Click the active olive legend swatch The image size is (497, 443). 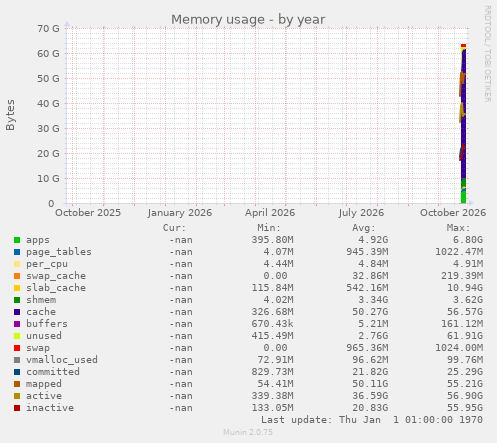[x=17, y=396]
